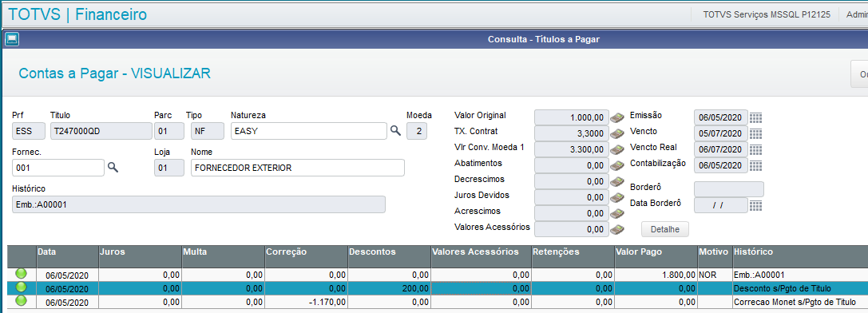Open calculator icon next to Decrescimos

[x=616, y=182]
